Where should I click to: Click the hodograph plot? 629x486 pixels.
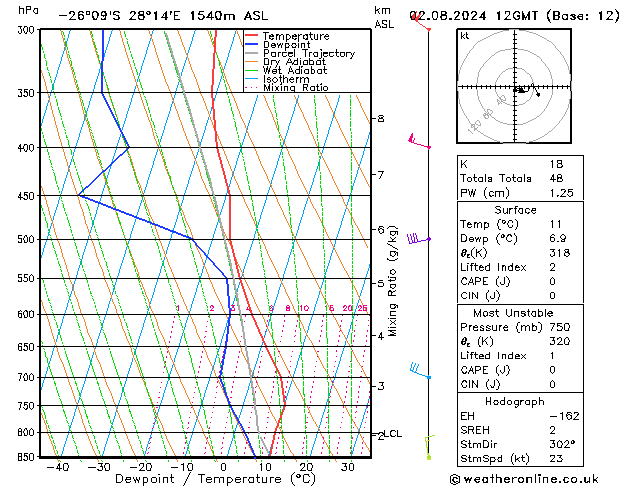(514, 86)
